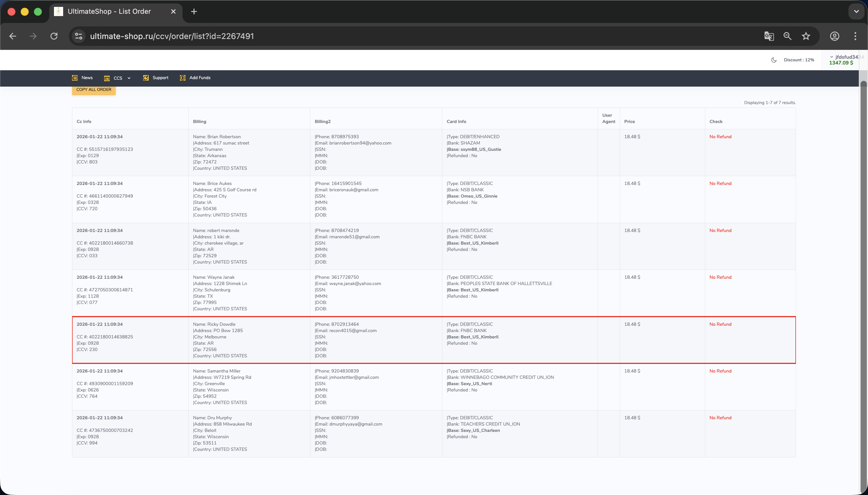Screen dimensions: 868x495
Task: Open the site information icon in address bar
Action: (79, 36)
